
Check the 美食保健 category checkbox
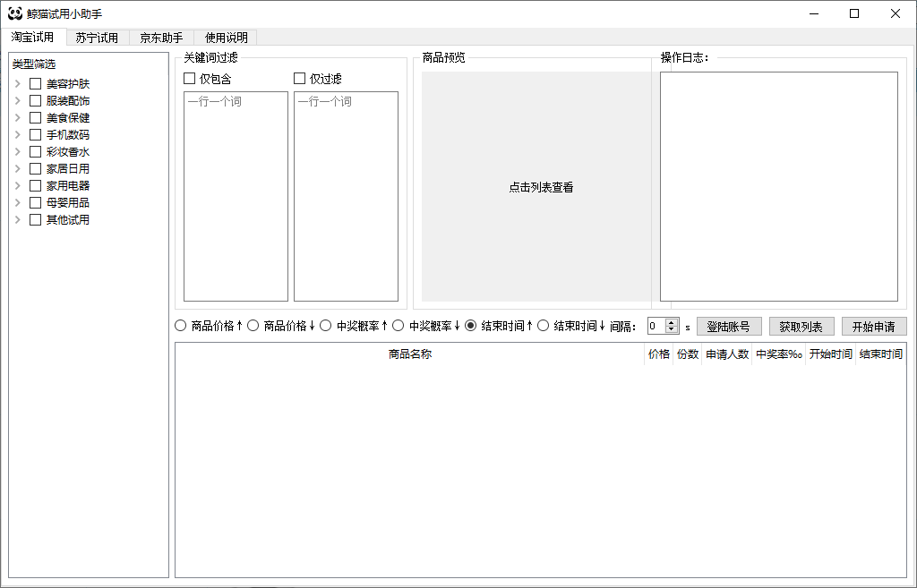coord(35,117)
